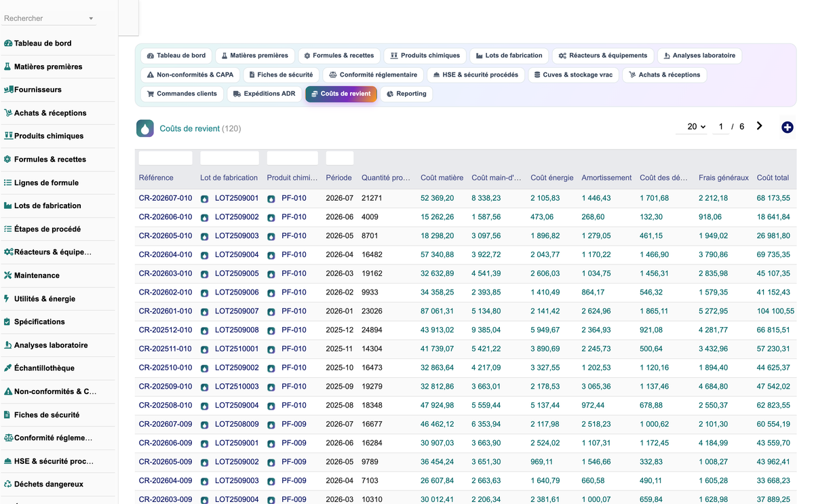Click the Fournisseurs sidebar icon
814x504 pixels.
tap(8, 90)
